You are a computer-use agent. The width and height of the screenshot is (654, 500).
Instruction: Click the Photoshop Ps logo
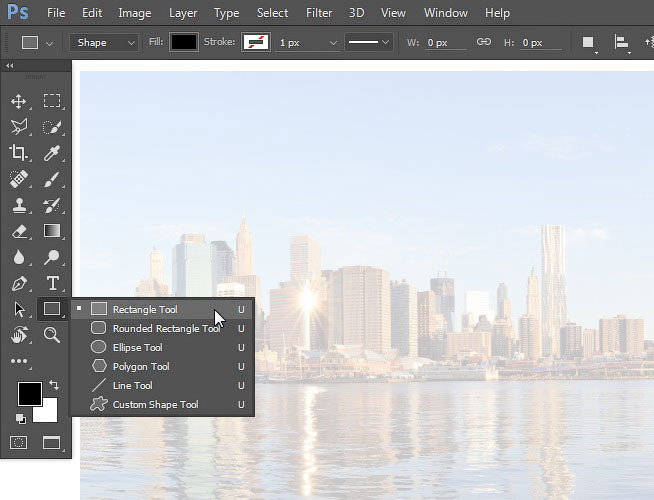click(x=18, y=12)
